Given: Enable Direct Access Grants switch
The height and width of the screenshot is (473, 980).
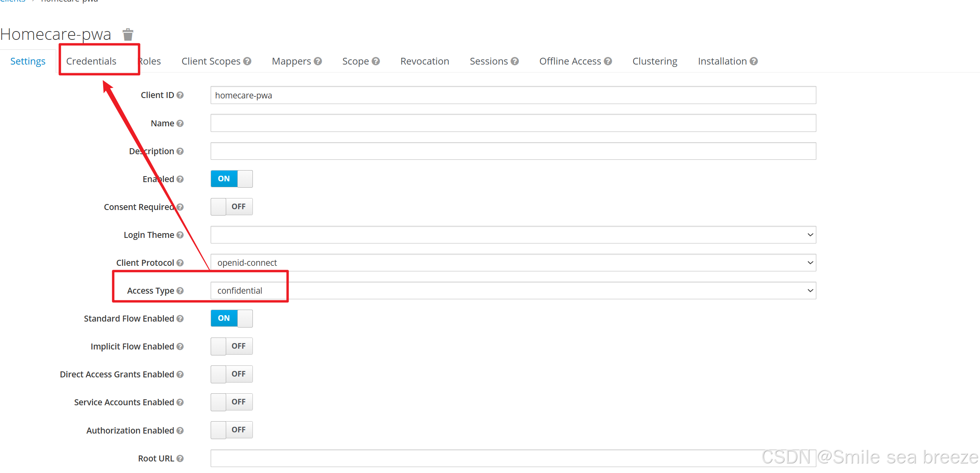Looking at the screenshot, I should point(231,374).
